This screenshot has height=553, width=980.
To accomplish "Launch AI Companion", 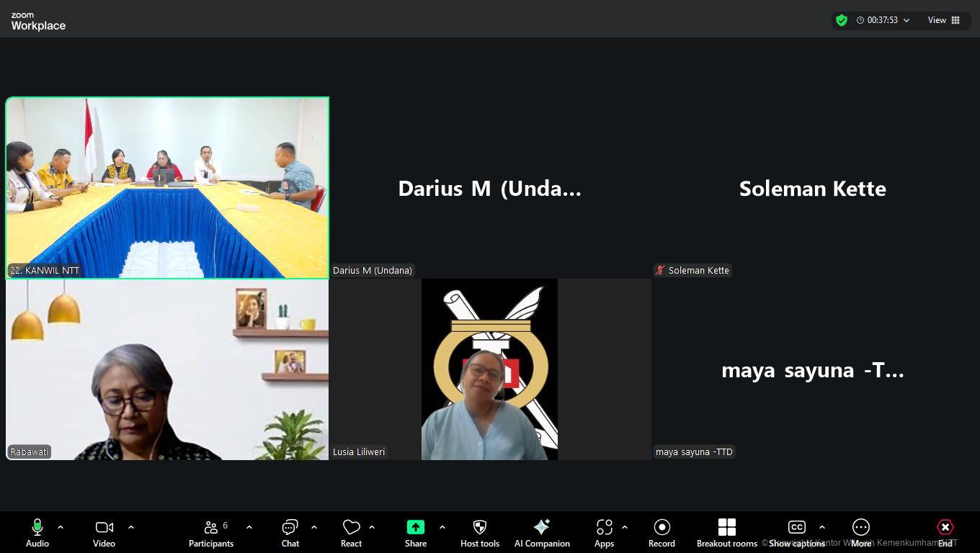I will coord(542,533).
